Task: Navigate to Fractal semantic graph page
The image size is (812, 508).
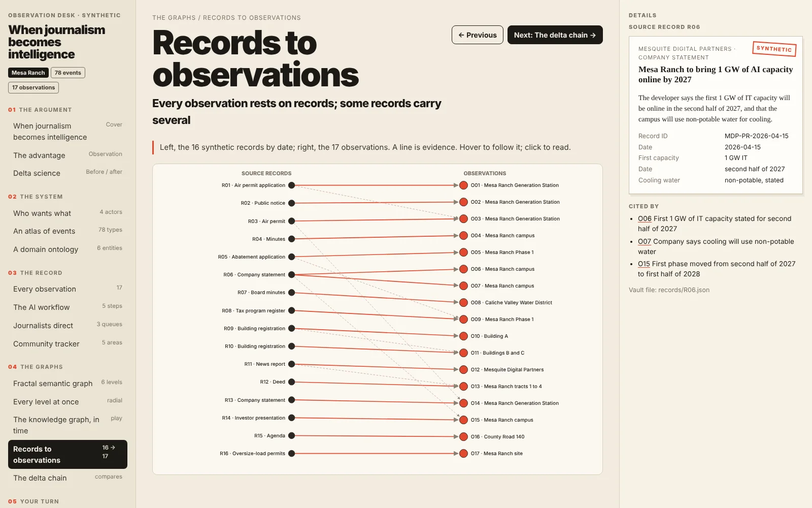Action: [67, 384]
